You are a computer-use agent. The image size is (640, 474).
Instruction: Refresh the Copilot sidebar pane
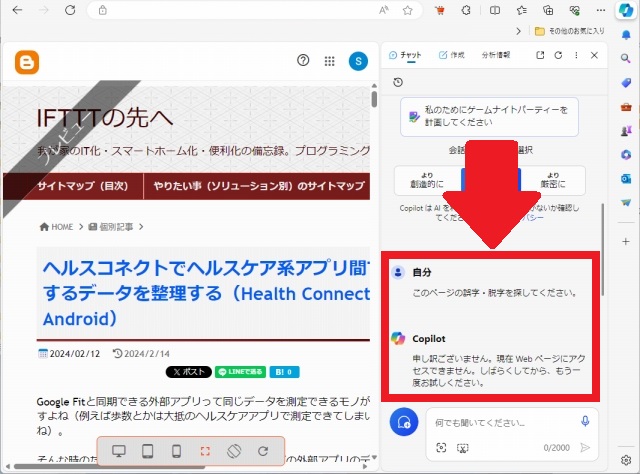[558, 55]
